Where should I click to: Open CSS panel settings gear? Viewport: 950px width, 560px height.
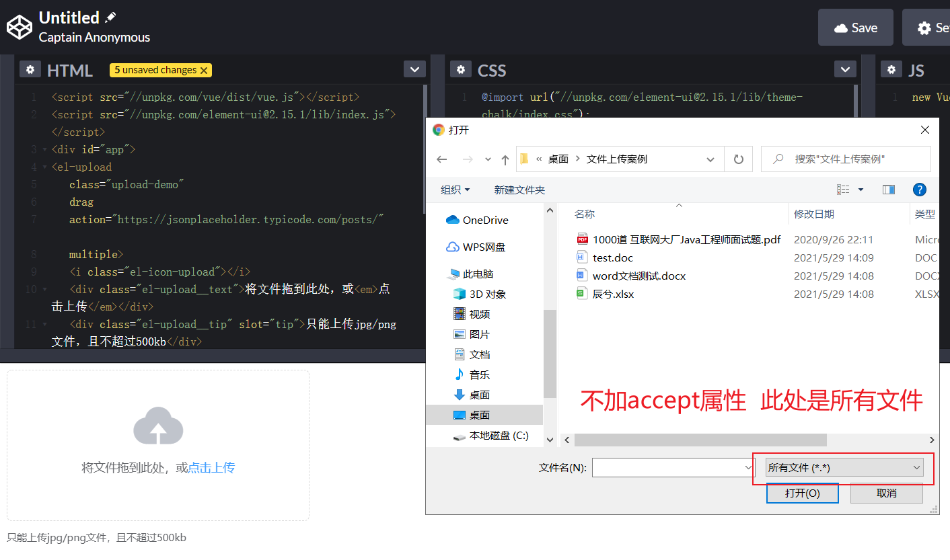[x=460, y=69]
